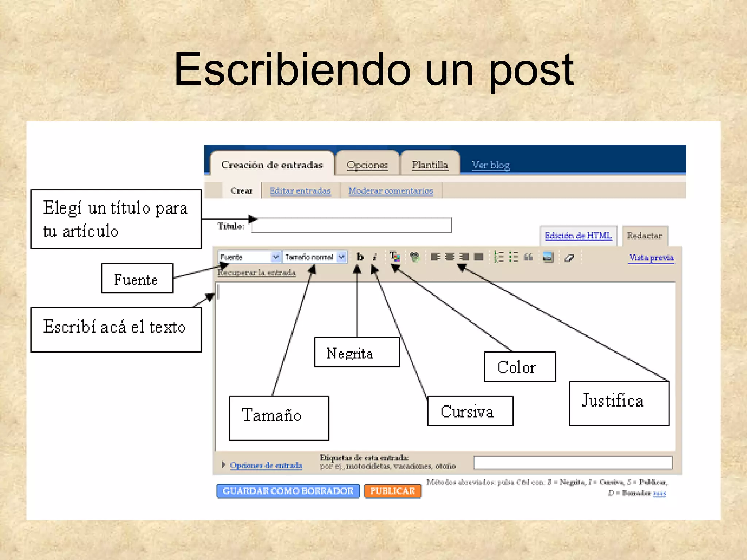Expand Opciones de entrada
This screenshot has width=747, height=560.
(266, 465)
